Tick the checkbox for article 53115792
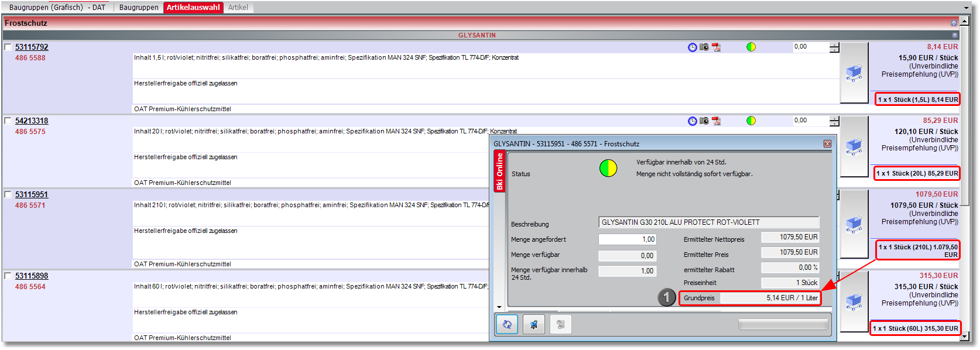The height and width of the screenshot is (350, 980). [8, 47]
